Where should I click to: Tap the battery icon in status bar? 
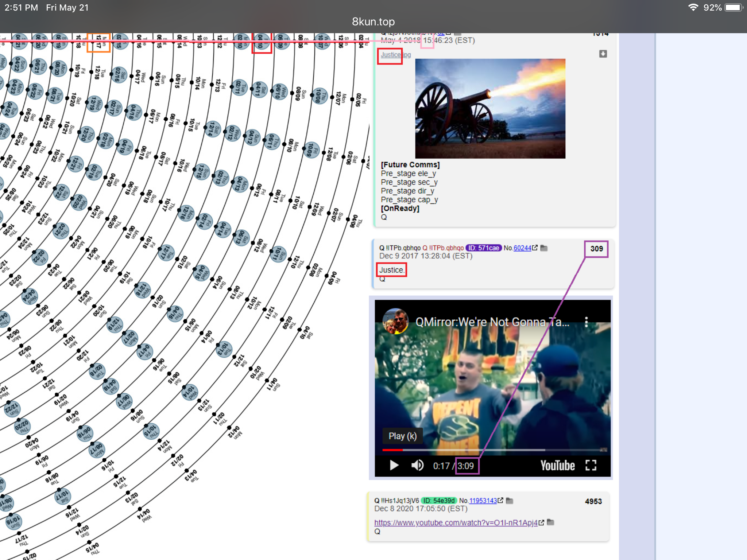[734, 7]
